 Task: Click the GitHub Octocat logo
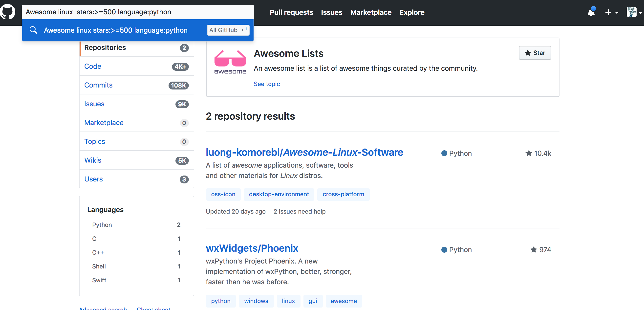(x=7, y=12)
